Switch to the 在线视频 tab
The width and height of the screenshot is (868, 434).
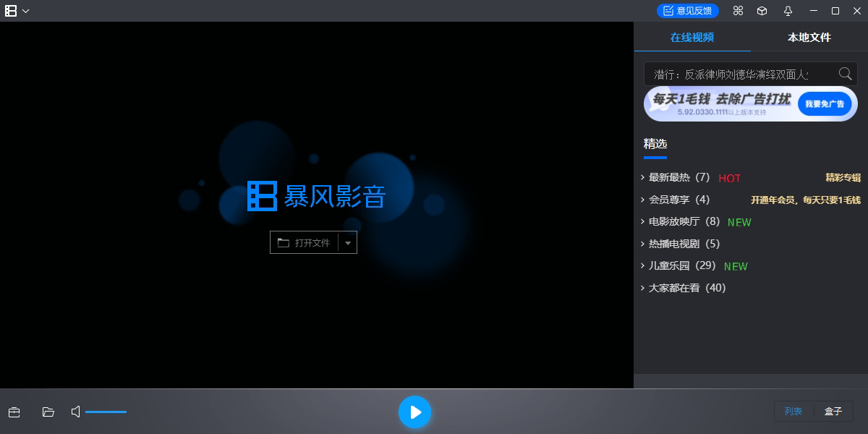[692, 38]
